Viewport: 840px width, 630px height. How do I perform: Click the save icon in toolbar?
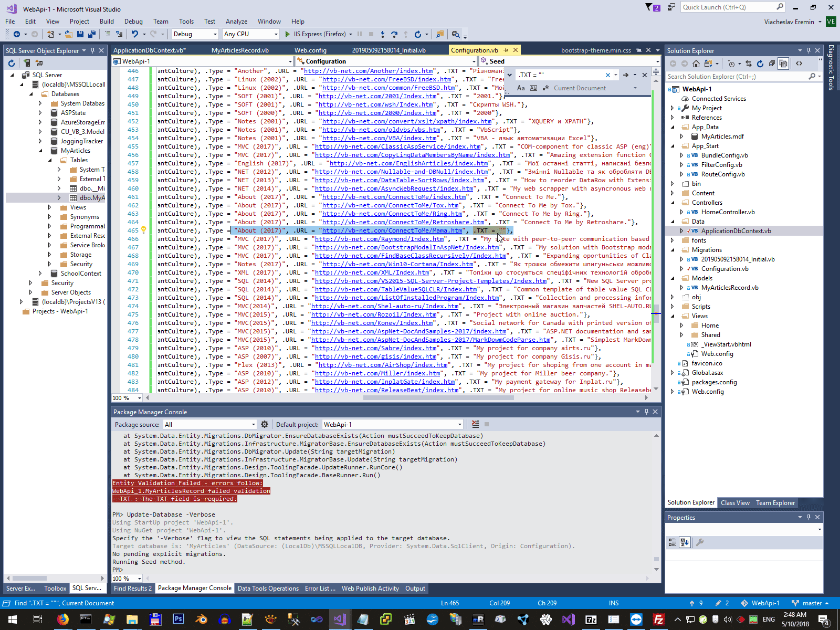point(80,34)
